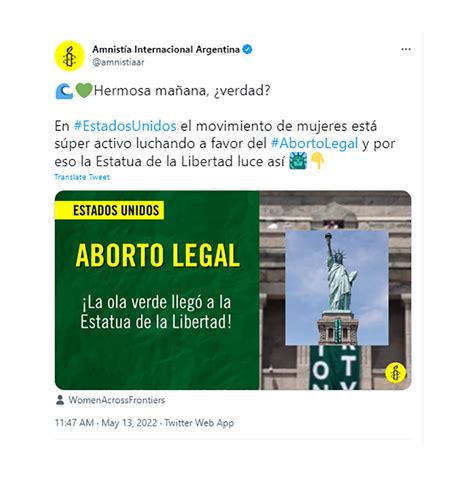
Task: Click the pointing down hand emoji
Action: pos(318,161)
